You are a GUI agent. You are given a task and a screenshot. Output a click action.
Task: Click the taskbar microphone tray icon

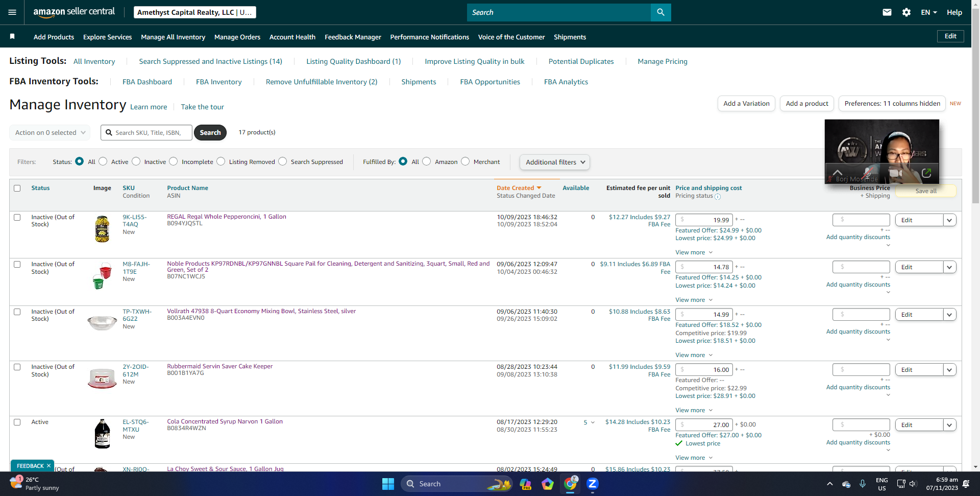tap(863, 484)
